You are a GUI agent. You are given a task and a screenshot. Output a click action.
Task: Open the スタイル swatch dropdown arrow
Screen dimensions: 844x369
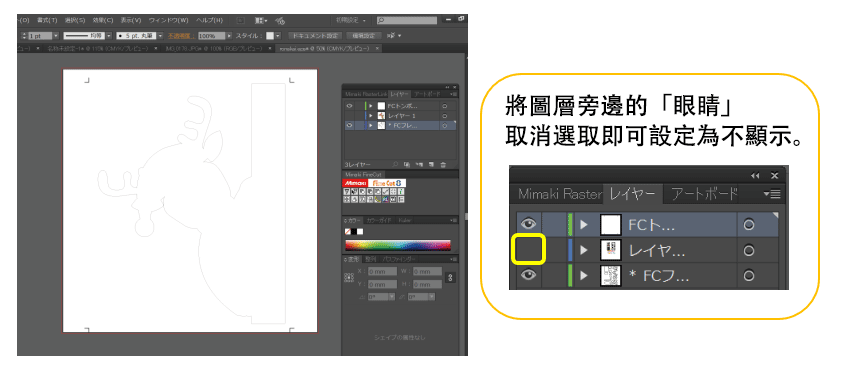tap(277, 36)
